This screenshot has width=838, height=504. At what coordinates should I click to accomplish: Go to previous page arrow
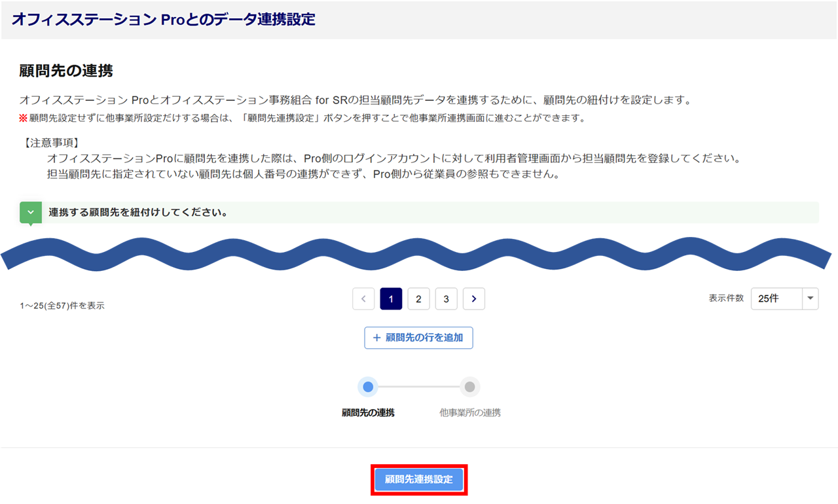coord(363,299)
